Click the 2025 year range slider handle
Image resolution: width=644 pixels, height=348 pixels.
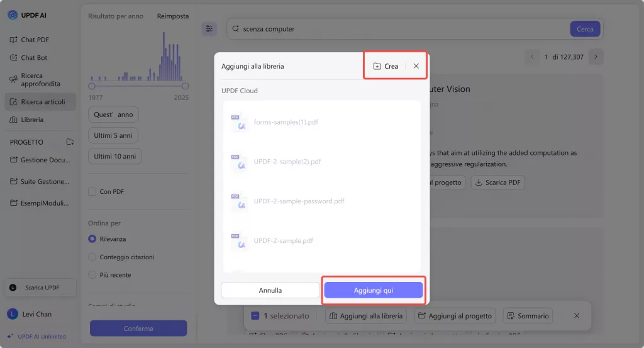tap(185, 86)
